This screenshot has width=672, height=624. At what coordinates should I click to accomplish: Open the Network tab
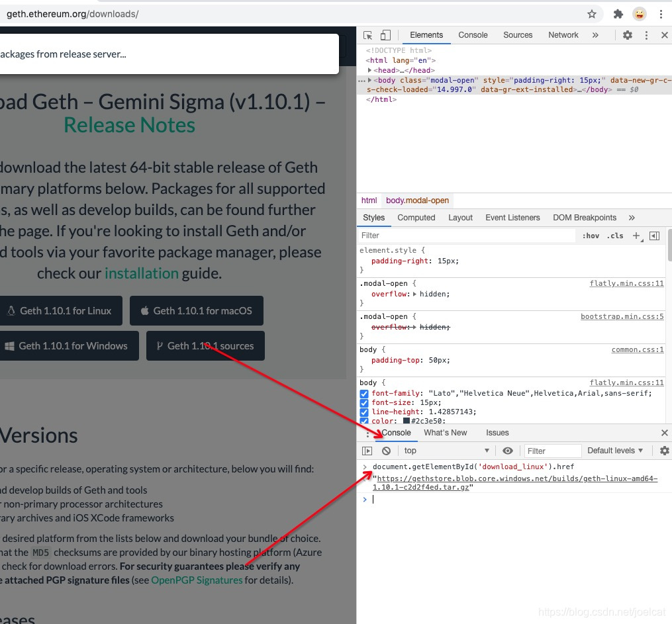point(563,35)
